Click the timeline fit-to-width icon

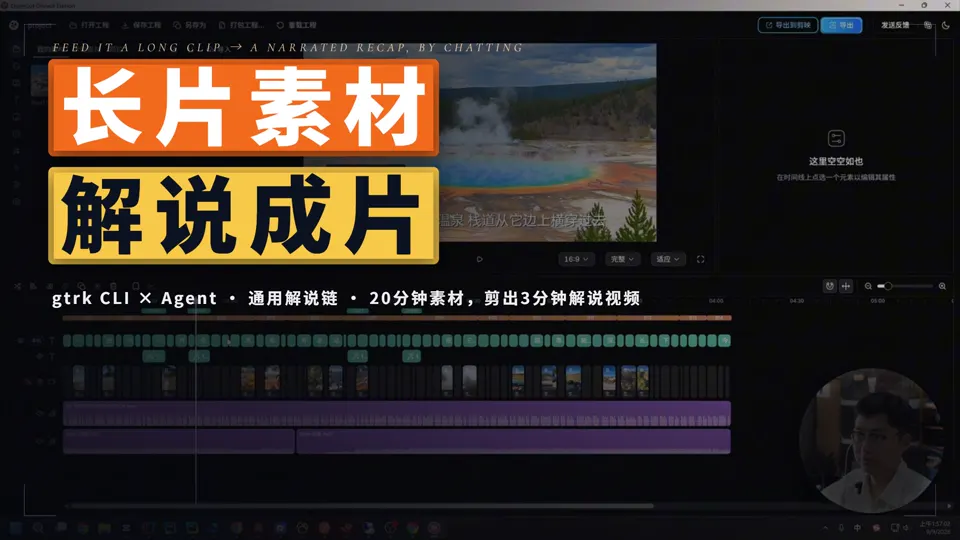click(846, 286)
